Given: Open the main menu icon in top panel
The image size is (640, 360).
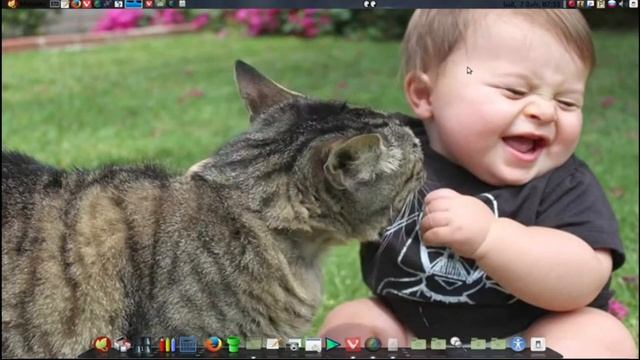Looking at the screenshot, I should point(12,4).
